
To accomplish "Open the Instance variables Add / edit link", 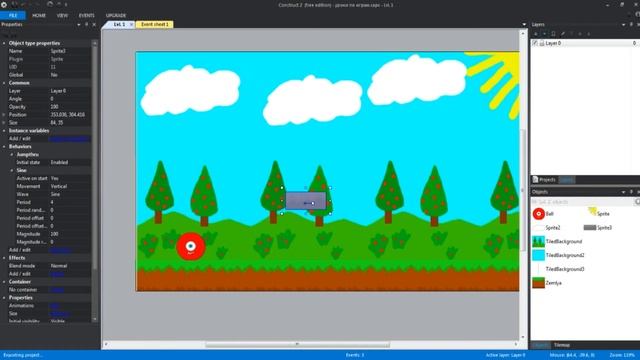I will pyautogui.click(x=69, y=139).
